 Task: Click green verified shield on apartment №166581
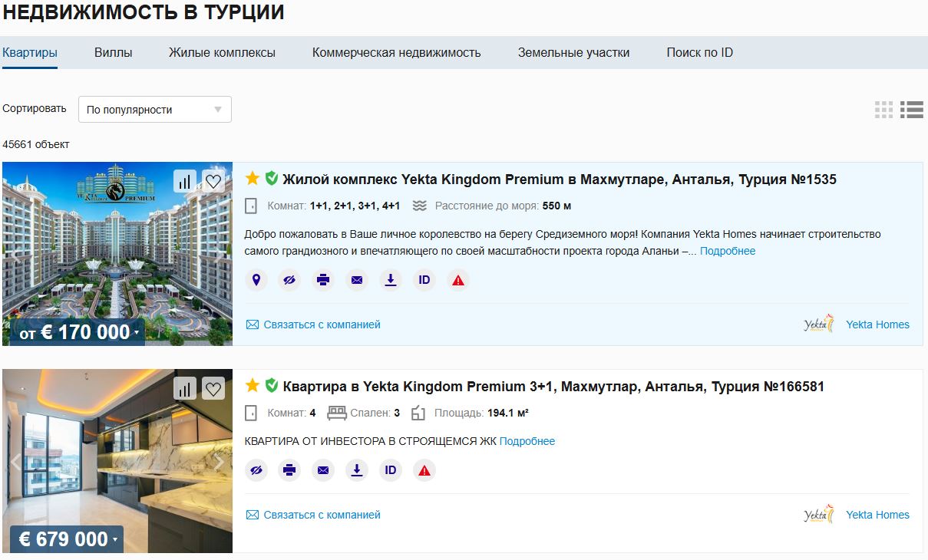271,385
